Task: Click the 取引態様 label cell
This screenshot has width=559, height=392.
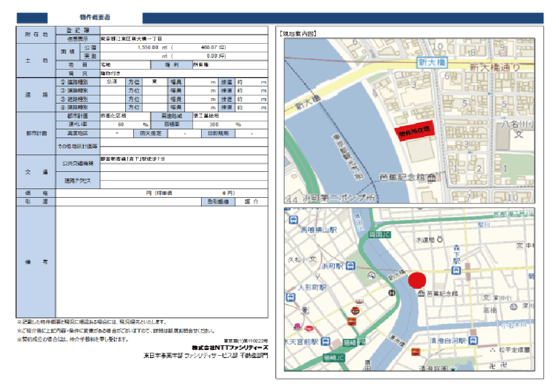Action: pyautogui.click(x=218, y=202)
